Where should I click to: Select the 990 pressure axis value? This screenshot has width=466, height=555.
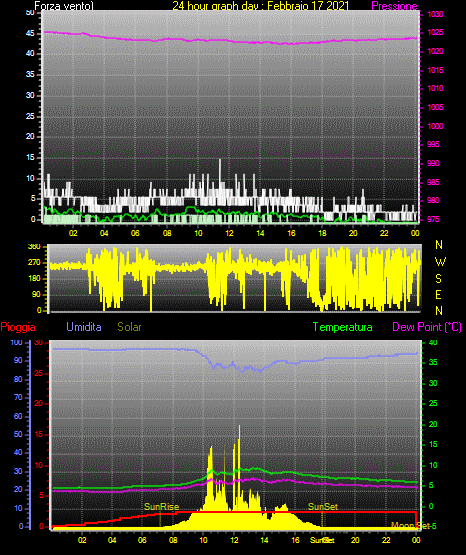pyautogui.click(x=433, y=163)
